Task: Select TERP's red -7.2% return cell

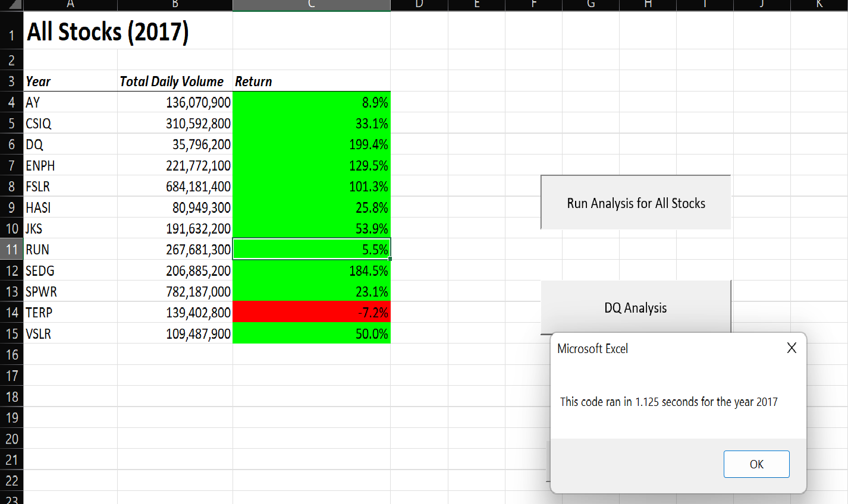Action: 311,312
